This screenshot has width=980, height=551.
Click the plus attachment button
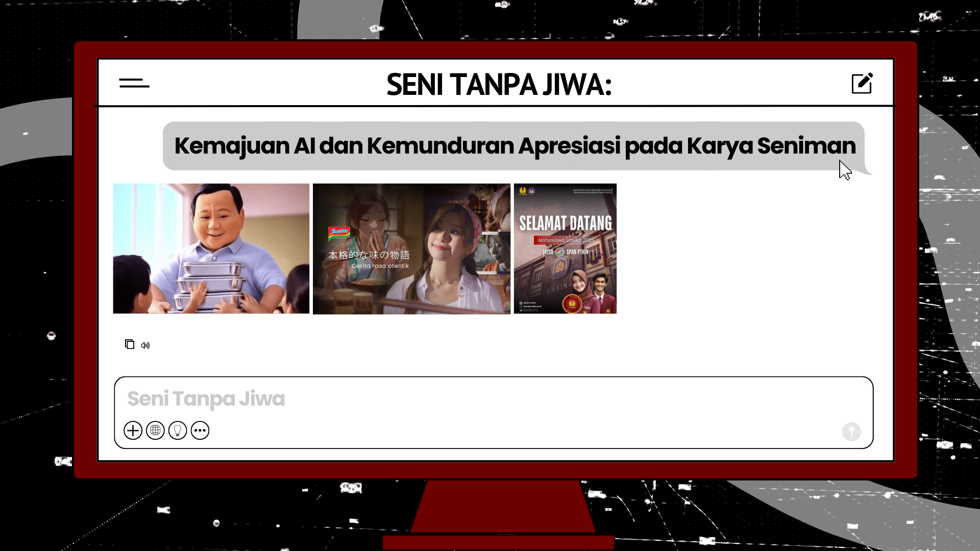tap(133, 431)
